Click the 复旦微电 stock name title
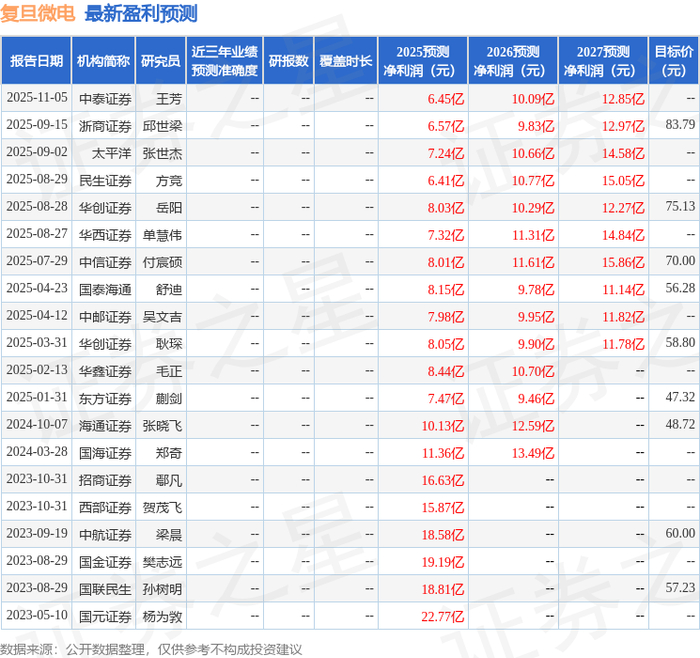Image resolution: width=700 pixels, height=658 pixels. tap(38, 13)
